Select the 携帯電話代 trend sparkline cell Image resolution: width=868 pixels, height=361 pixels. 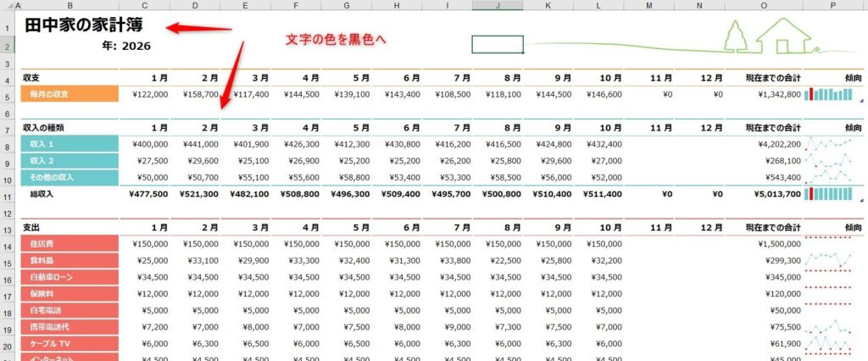832,326
